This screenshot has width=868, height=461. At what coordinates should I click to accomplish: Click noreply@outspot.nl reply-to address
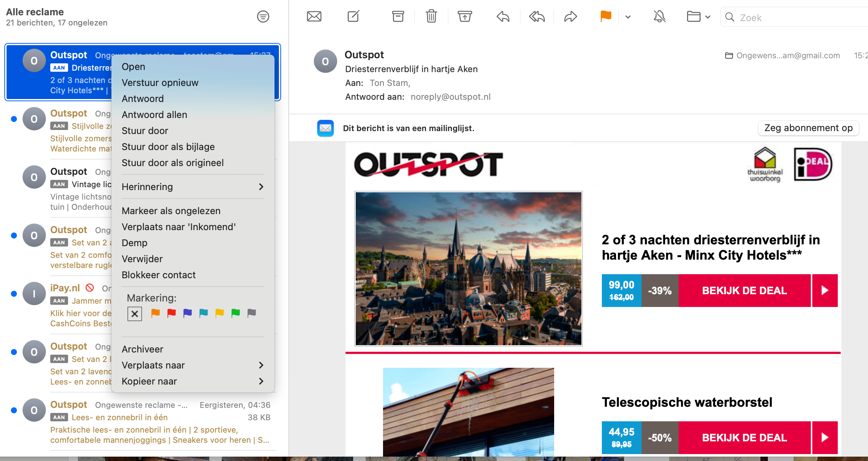451,97
